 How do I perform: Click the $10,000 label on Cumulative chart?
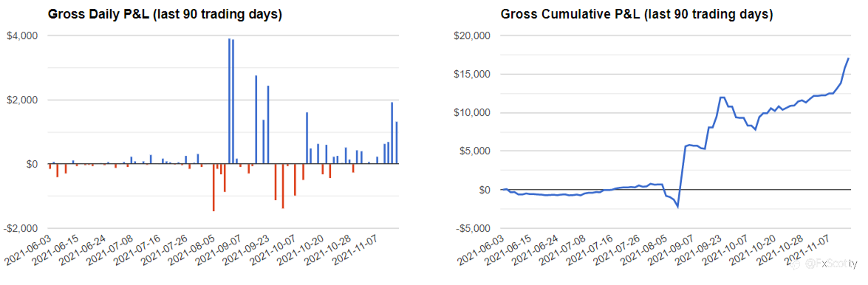click(x=473, y=113)
